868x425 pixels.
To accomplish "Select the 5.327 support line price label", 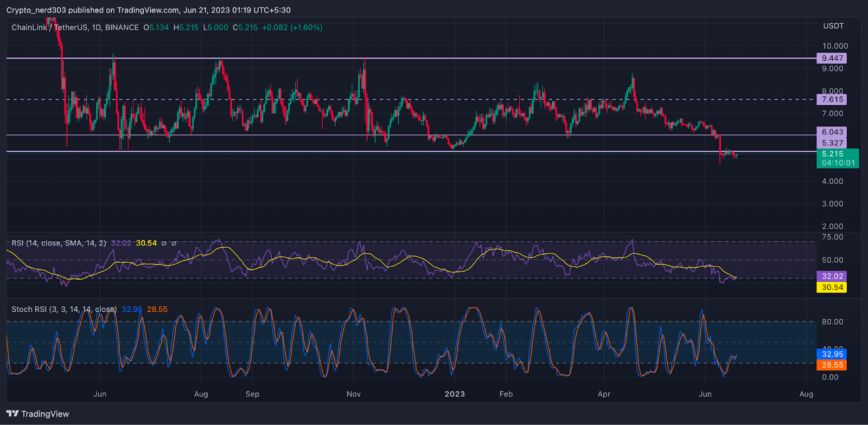I will (832, 143).
